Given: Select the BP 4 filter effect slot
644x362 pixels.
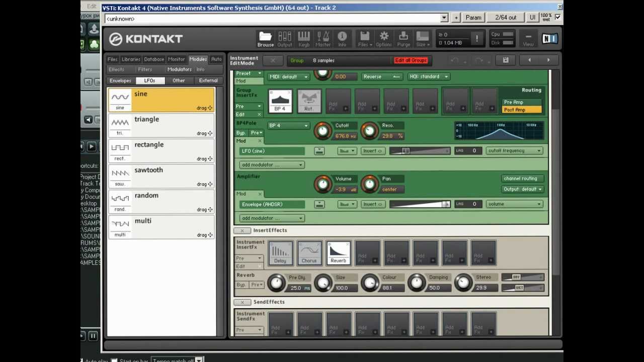Looking at the screenshot, I should pyautogui.click(x=280, y=101).
